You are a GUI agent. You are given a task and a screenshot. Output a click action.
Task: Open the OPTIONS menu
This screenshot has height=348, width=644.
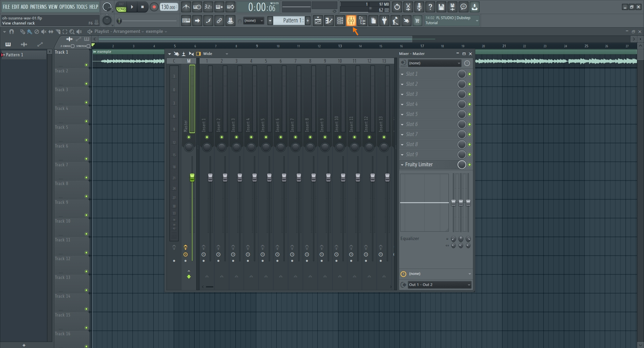tap(67, 7)
